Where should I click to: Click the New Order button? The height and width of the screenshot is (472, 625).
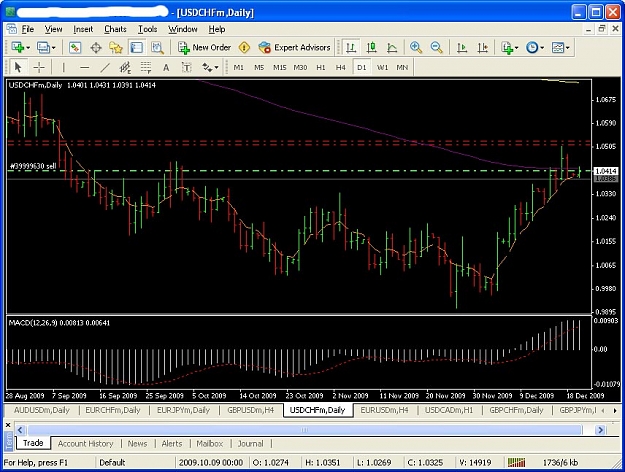204,48
